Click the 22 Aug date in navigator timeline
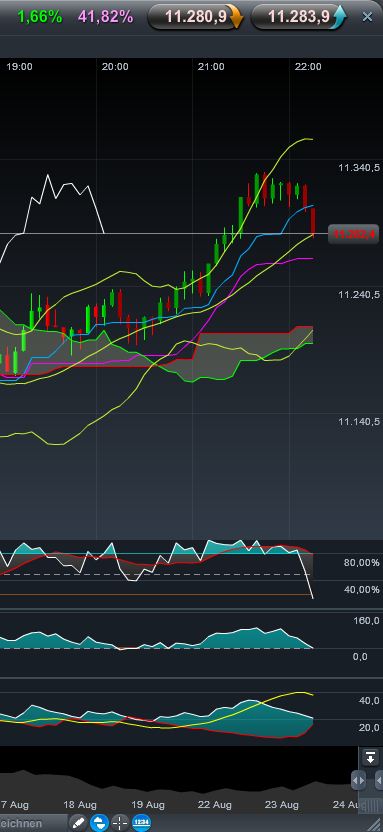Screen dimensions: 383x832 [214, 804]
